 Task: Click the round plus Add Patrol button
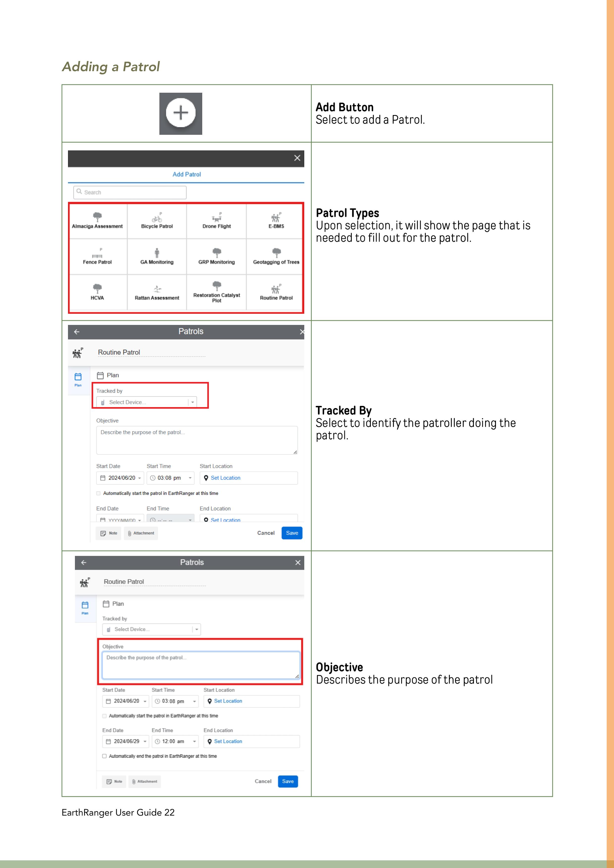pyautogui.click(x=180, y=113)
